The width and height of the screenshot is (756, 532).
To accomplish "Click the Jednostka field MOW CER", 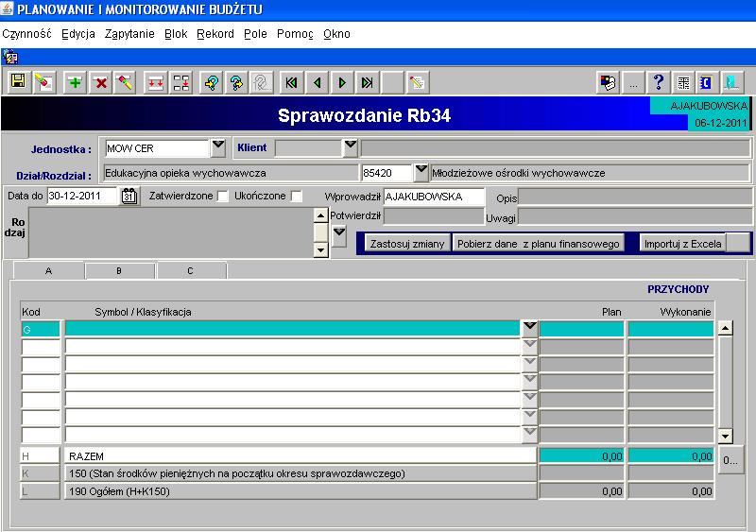I will pyautogui.click(x=158, y=148).
